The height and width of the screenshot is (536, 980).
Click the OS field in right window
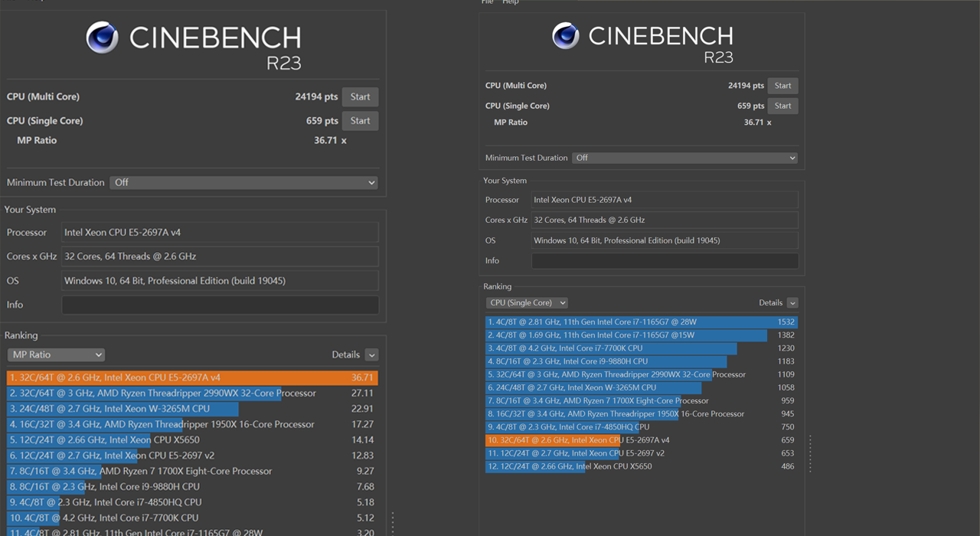tap(665, 240)
